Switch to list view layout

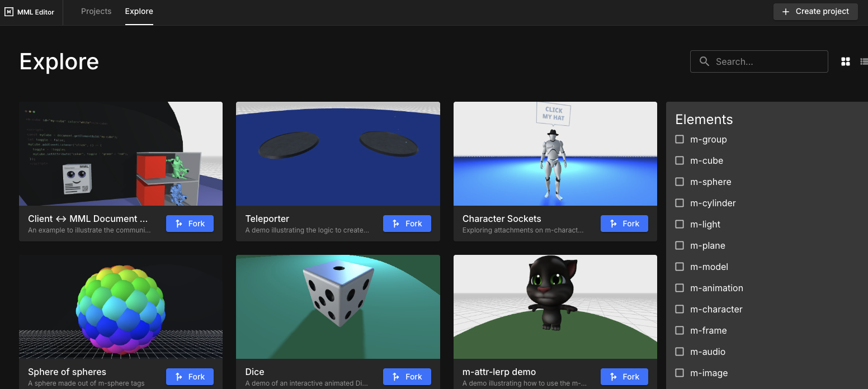pos(864,61)
